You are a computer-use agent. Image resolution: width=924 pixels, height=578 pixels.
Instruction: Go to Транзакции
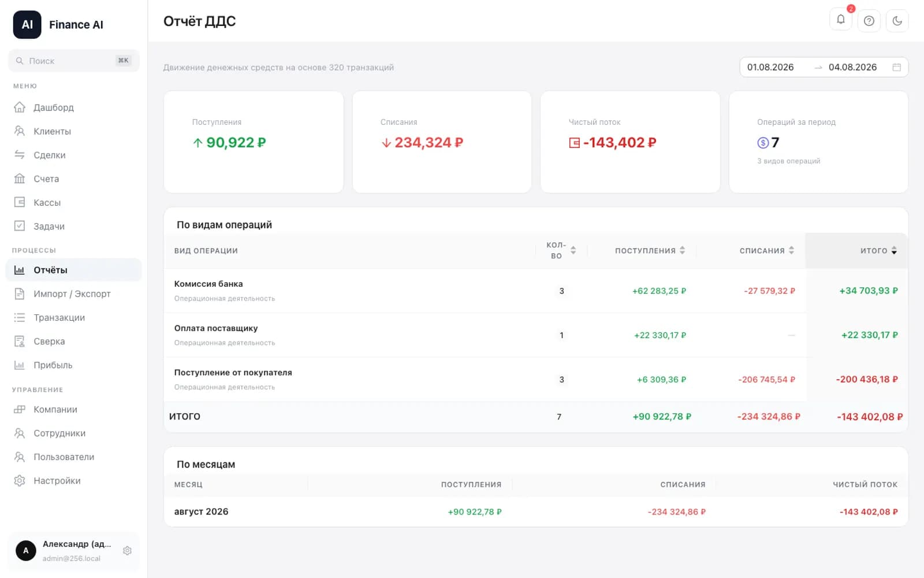tap(74, 317)
